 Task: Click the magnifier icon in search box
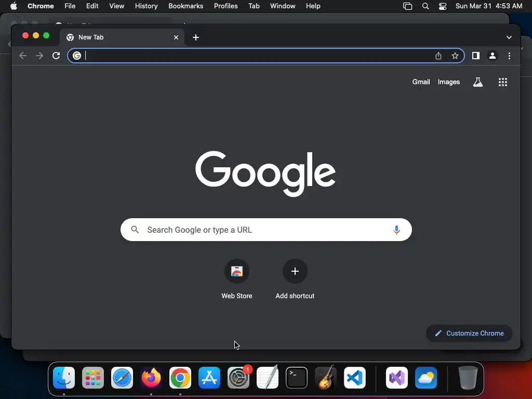pyautogui.click(x=135, y=230)
